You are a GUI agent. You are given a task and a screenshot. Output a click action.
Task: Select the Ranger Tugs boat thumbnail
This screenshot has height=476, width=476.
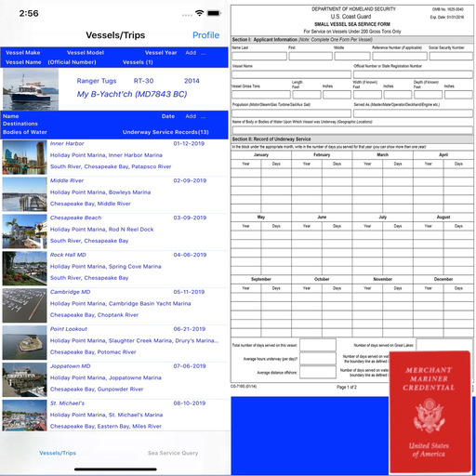tap(31, 89)
